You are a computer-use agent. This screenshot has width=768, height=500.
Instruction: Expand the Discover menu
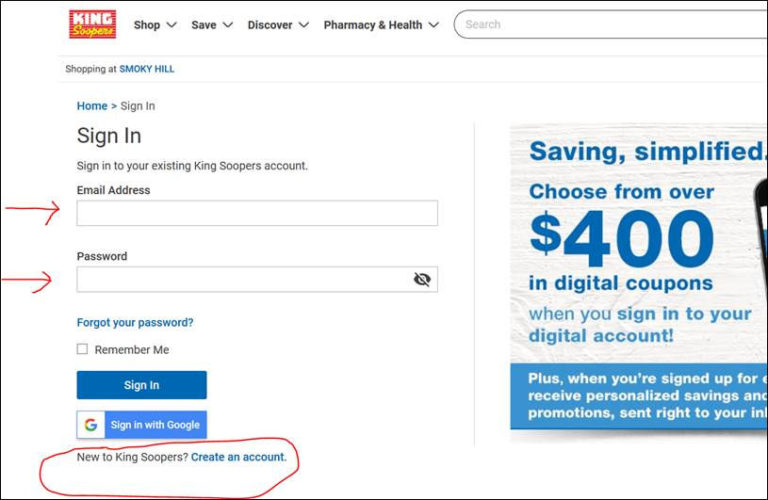click(x=278, y=25)
